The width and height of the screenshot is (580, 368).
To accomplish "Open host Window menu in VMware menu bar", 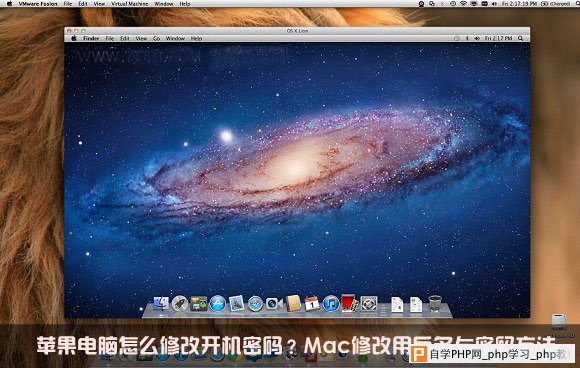I will (163, 4).
